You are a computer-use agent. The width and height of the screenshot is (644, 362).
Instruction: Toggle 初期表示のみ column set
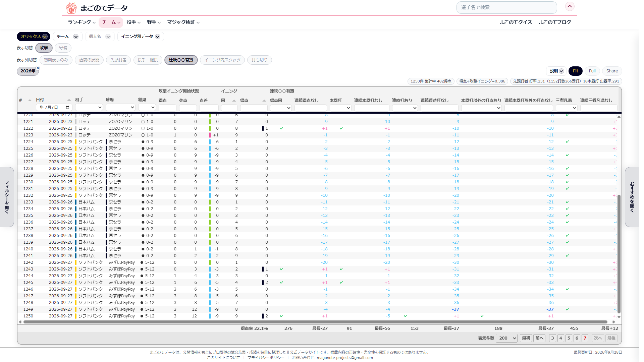[56, 60]
